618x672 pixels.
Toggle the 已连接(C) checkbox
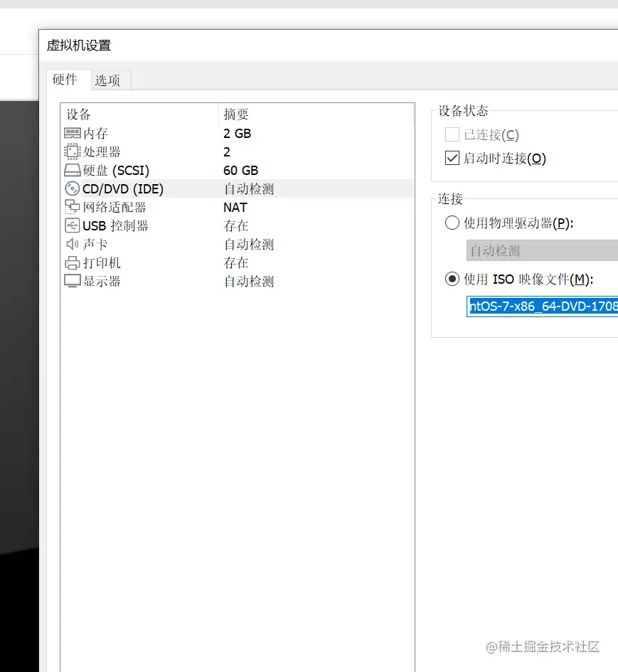pyautogui.click(x=452, y=134)
